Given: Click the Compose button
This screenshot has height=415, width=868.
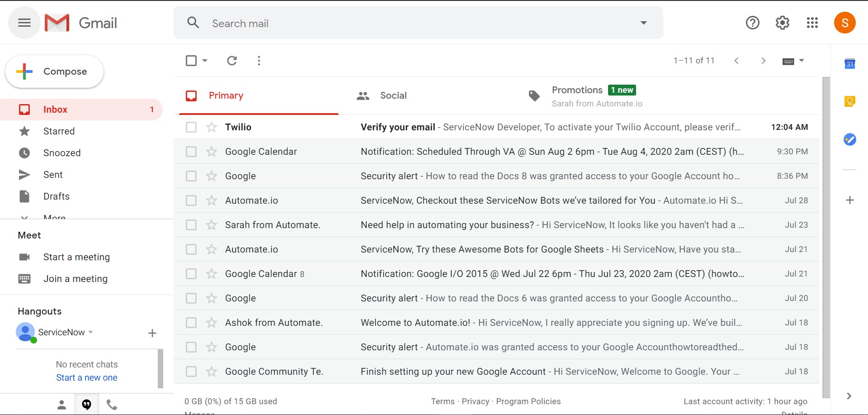Looking at the screenshot, I should (54, 71).
